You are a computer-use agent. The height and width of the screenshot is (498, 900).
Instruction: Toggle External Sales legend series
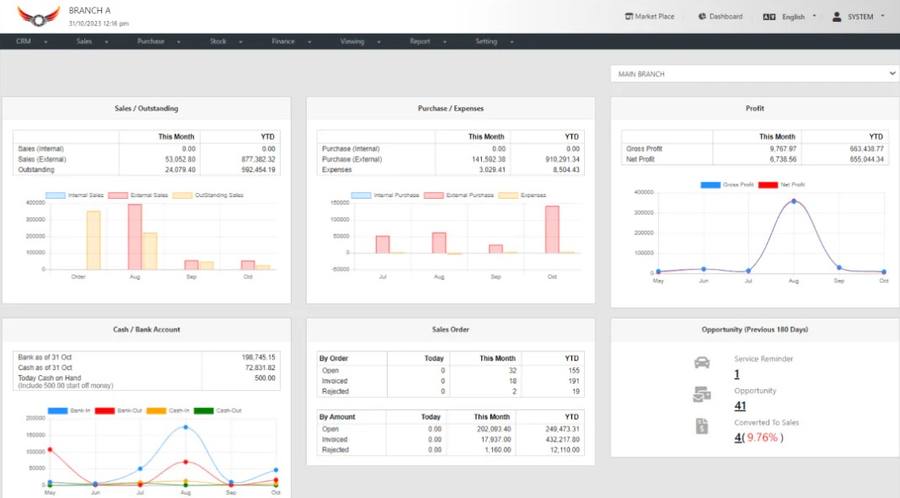coord(138,195)
